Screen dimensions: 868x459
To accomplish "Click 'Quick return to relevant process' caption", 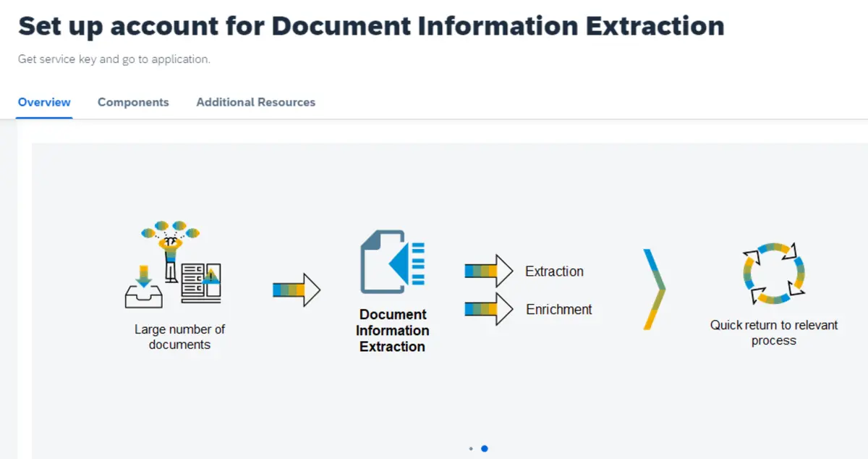I will [x=773, y=333].
